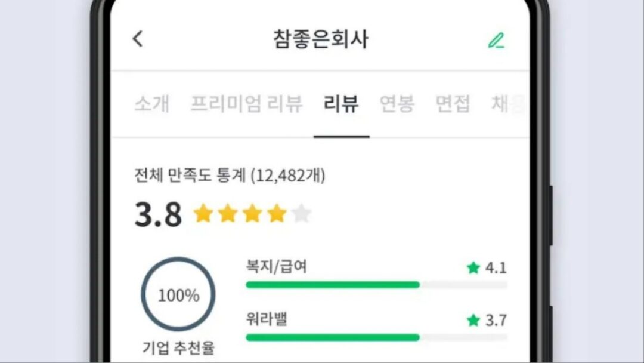Switch to the 프리미엄 리뷰 tab
644x363 pixels.
click(246, 104)
